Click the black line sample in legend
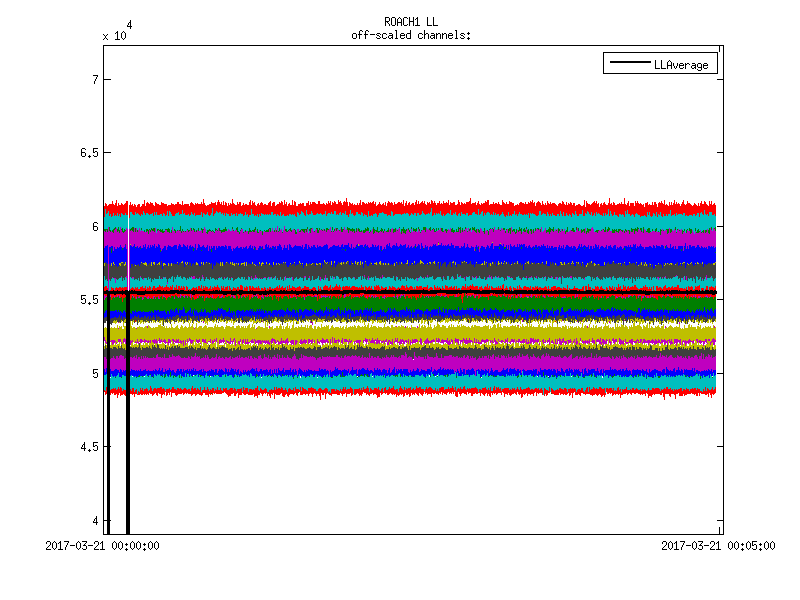This screenshot has width=800, height=600. (628, 64)
